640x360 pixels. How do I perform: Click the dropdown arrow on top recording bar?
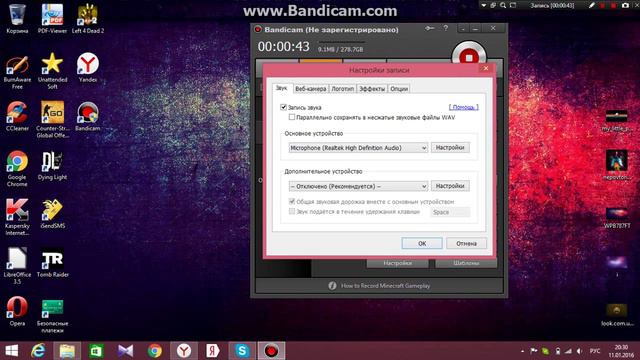pyautogui.click(x=484, y=5)
